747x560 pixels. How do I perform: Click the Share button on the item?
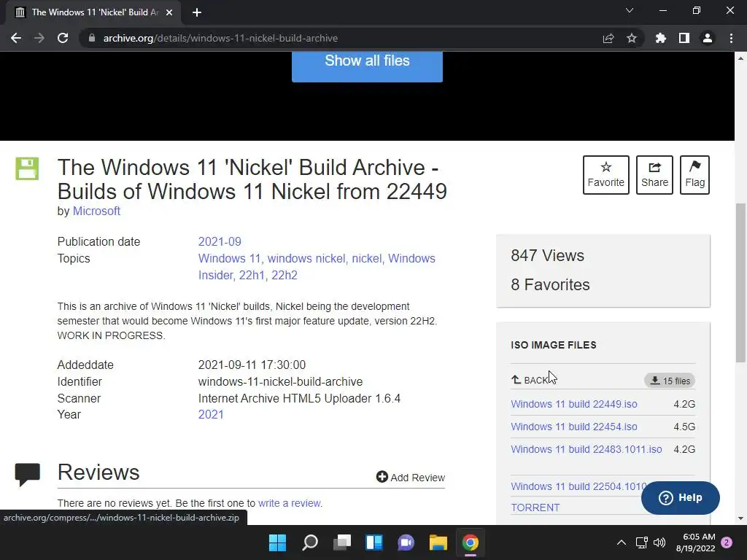pyautogui.click(x=654, y=175)
